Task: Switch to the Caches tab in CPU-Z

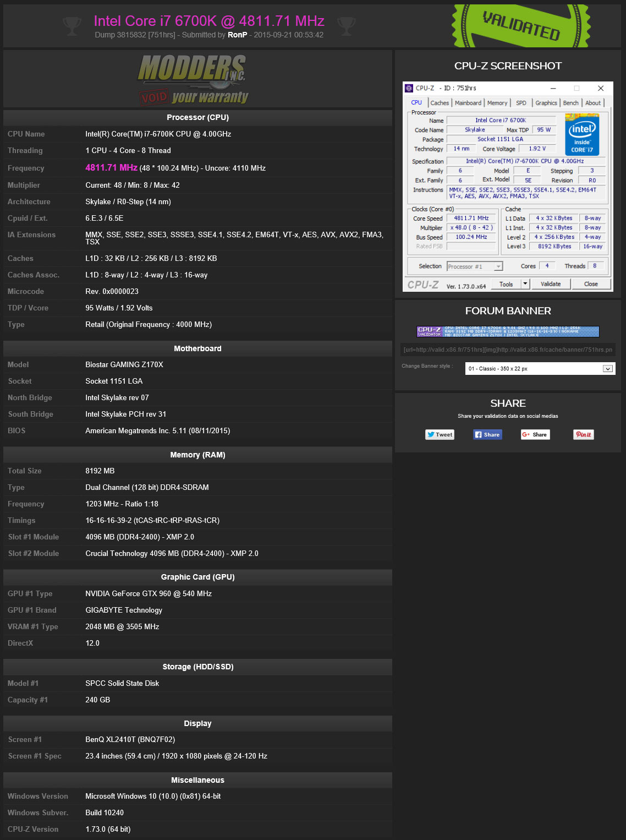Action: 440,103
